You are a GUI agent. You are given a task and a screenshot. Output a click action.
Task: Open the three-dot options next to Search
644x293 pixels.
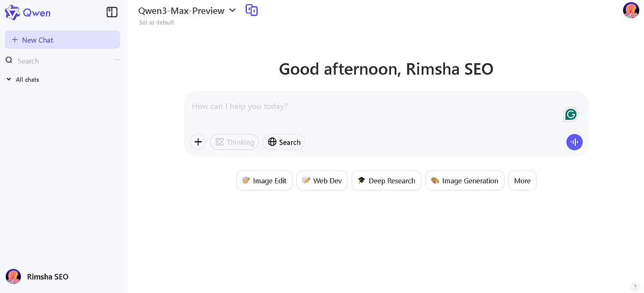[117, 60]
